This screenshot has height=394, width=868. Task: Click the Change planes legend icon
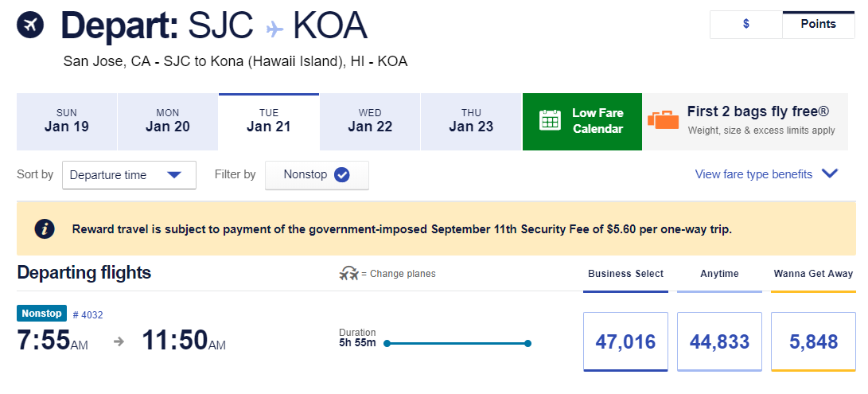tap(348, 274)
